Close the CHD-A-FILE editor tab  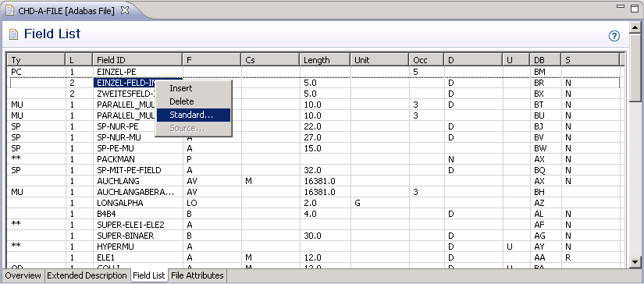click(x=124, y=11)
